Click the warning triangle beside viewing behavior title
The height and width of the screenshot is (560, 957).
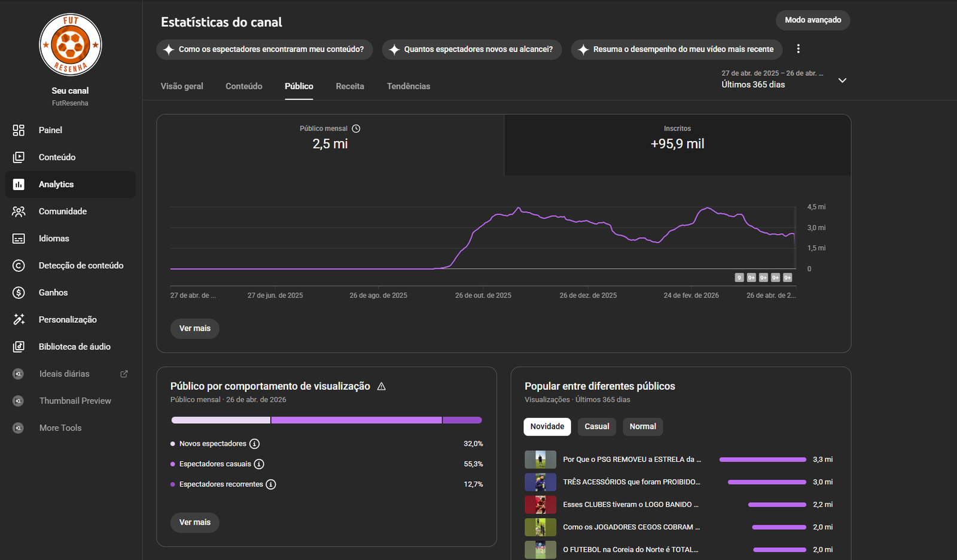pos(382,387)
